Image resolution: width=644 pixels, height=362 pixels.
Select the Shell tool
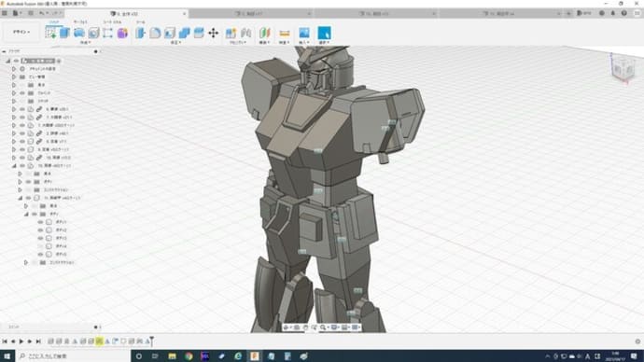coord(170,33)
